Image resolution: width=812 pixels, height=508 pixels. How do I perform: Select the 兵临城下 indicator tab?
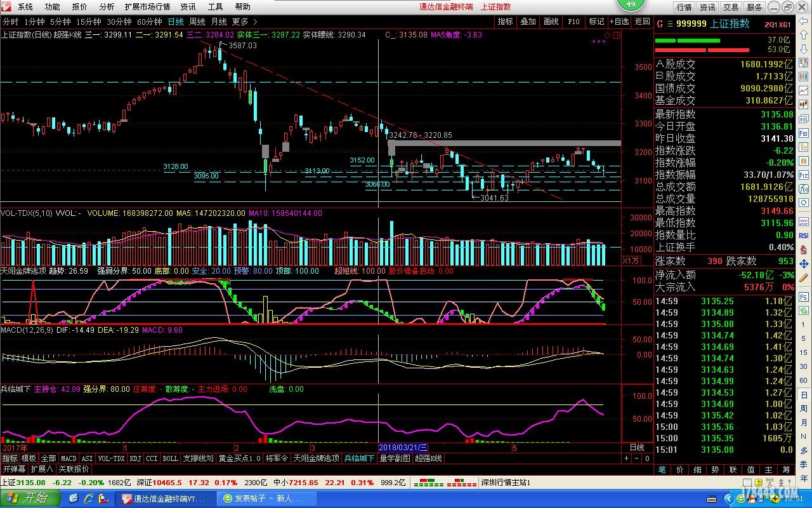click(x=360, y=458)
